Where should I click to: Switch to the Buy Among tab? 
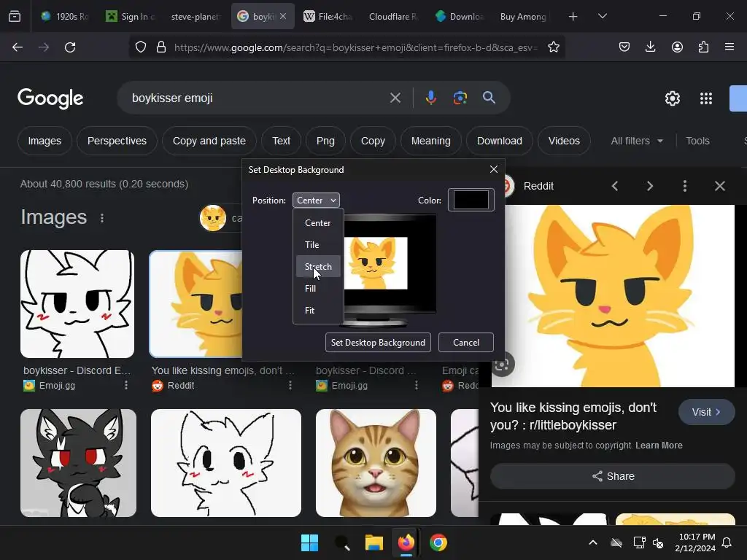[522, 17]
